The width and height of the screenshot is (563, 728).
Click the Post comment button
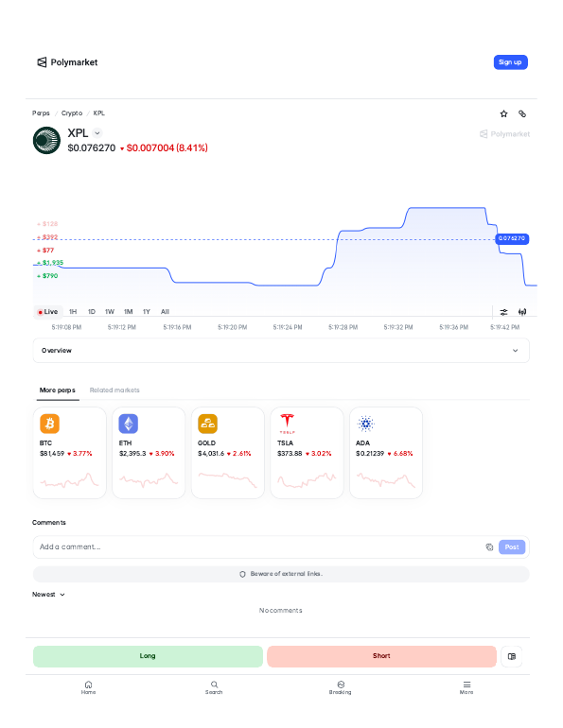point(512,547)
